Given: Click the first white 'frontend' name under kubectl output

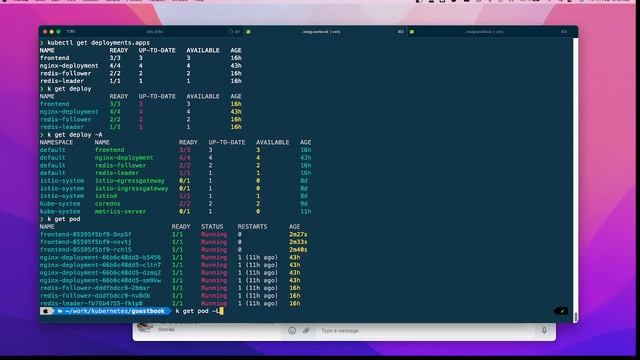Looking at the screenshot, I should (x=55, y=58).
